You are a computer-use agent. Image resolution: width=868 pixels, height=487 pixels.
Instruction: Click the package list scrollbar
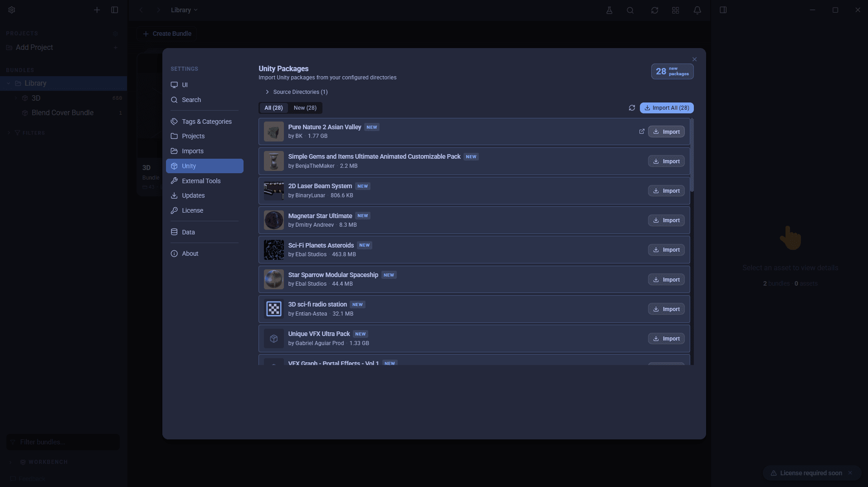[692, 155]
